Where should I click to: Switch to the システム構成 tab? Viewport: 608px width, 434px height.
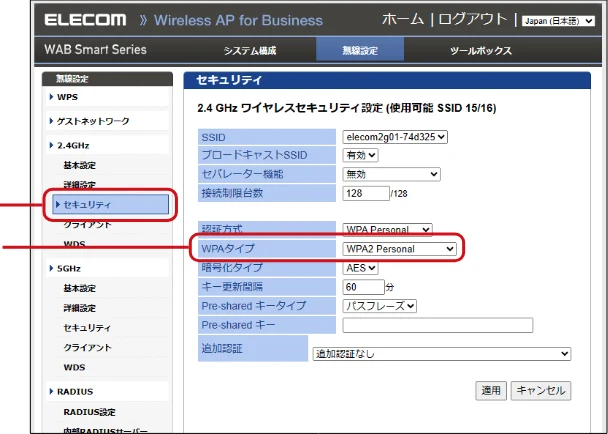point(250,51)
